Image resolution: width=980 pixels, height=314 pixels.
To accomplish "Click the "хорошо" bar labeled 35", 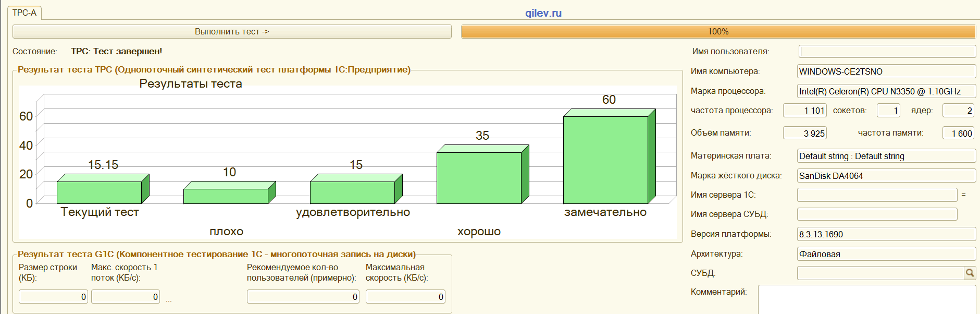I will click(479, 177).
